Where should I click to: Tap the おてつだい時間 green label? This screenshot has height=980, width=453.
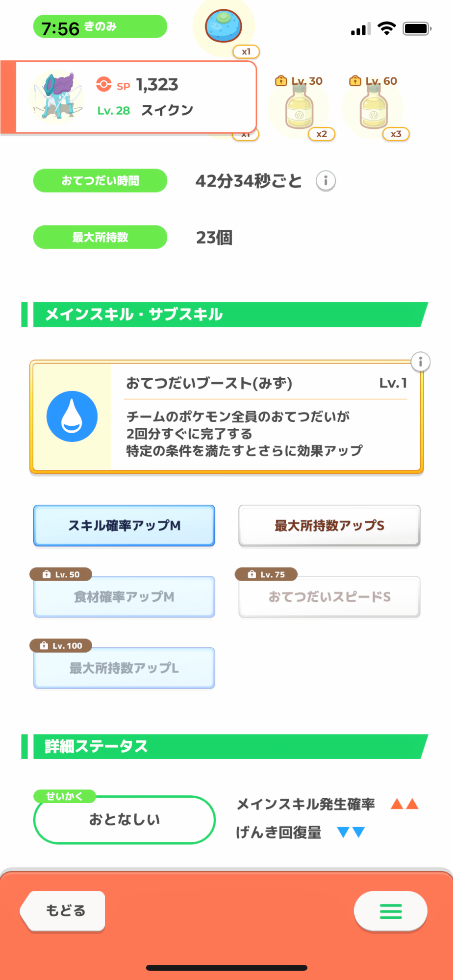pos(100,181)
